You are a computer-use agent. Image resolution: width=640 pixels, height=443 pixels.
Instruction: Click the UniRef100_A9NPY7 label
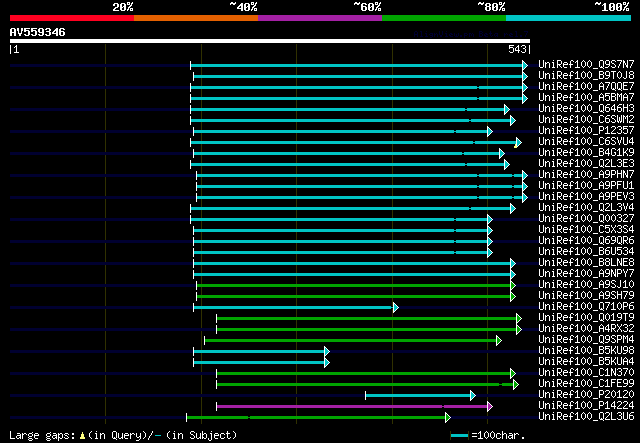[x=586, y=274]
